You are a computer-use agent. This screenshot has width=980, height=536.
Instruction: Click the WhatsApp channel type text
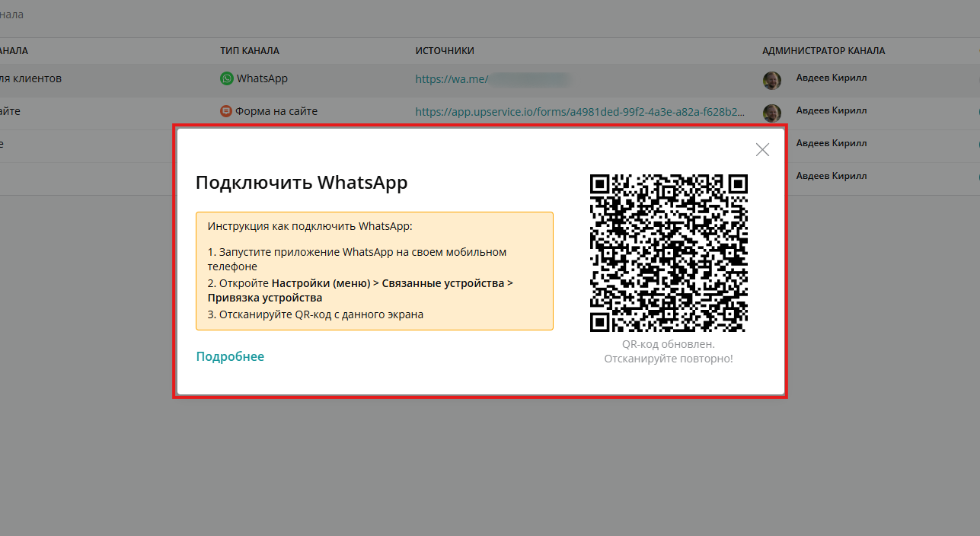click(x=262, y=78)
